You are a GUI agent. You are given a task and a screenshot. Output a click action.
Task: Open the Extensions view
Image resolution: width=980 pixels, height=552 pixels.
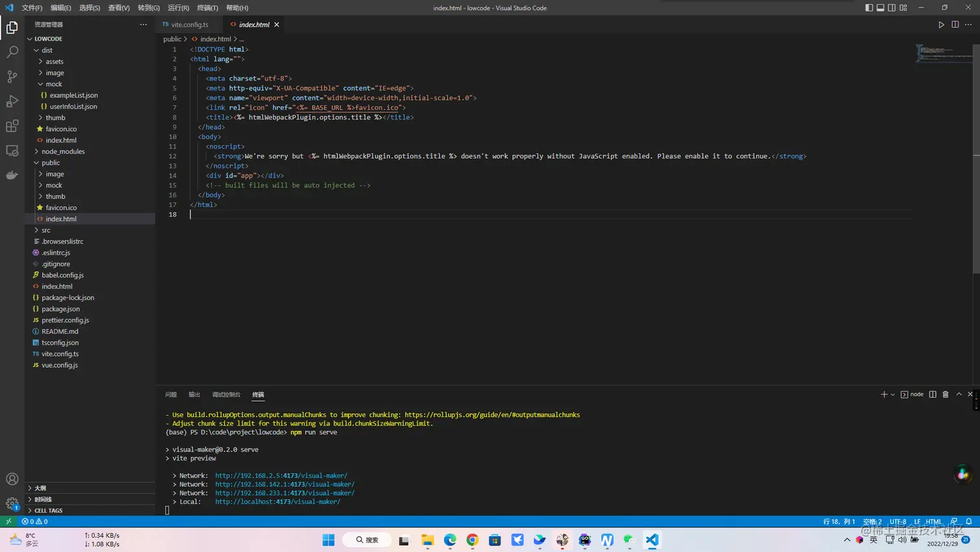12,126
